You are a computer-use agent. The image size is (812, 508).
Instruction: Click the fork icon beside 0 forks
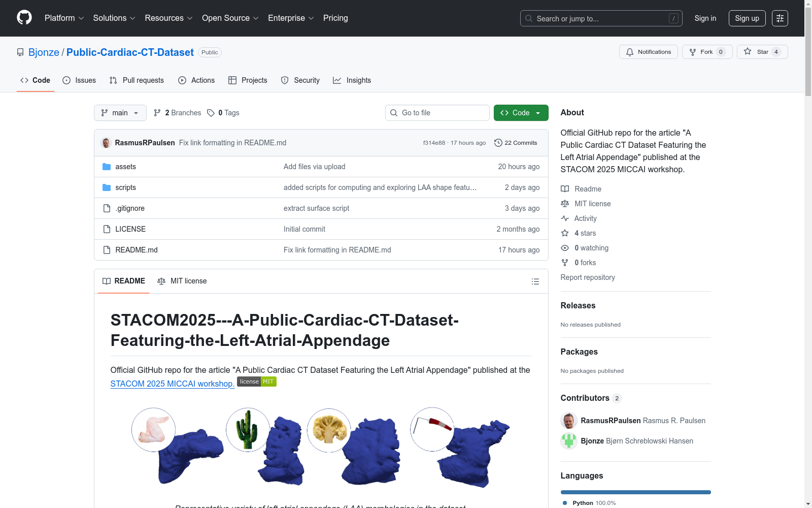pos(565,263)
